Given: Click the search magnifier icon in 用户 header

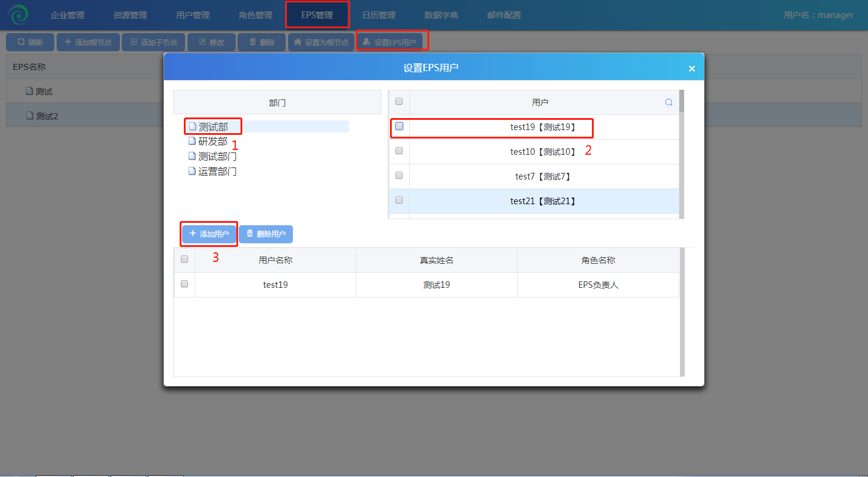Looking at the screenshot, I should click(x=668, y=102).
